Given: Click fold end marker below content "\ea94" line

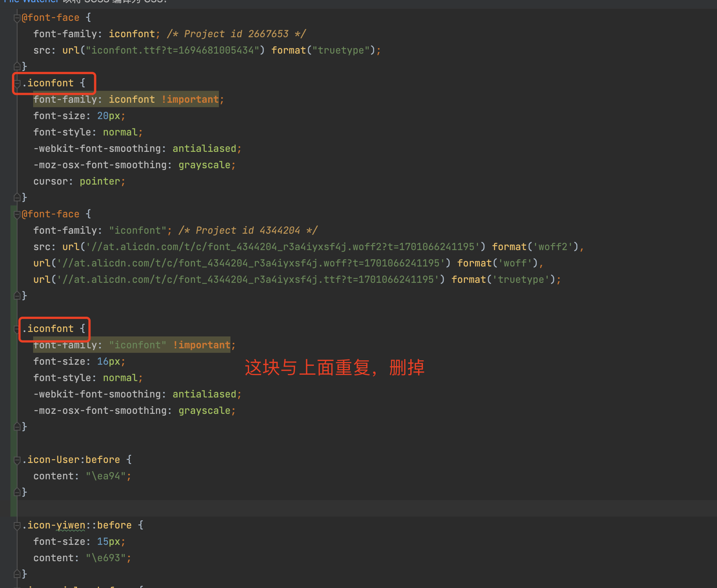Looking at the screenshot, I should coord(17,492).
